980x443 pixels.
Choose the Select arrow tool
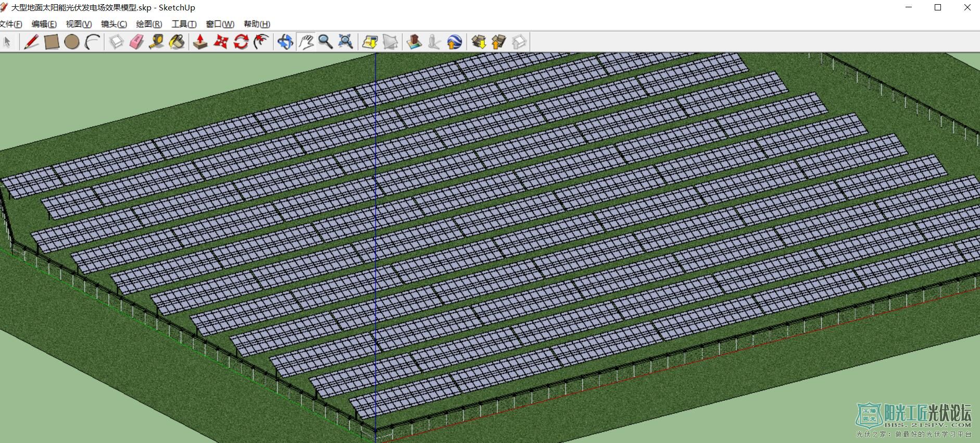click(7, 42)
